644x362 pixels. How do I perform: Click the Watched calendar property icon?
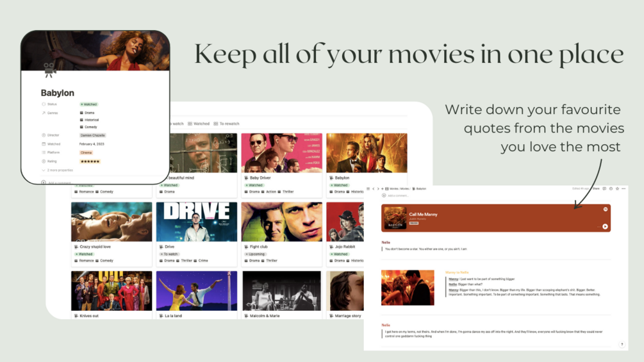click(44, 144)
